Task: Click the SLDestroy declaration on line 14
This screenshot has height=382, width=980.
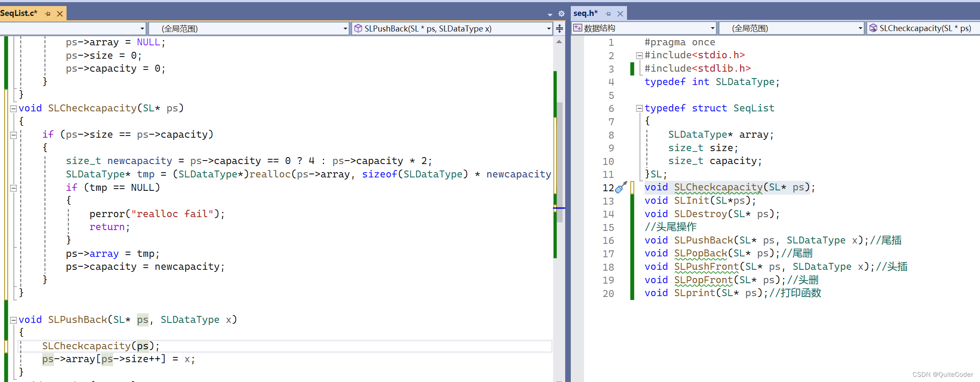Action: point(712,214)
